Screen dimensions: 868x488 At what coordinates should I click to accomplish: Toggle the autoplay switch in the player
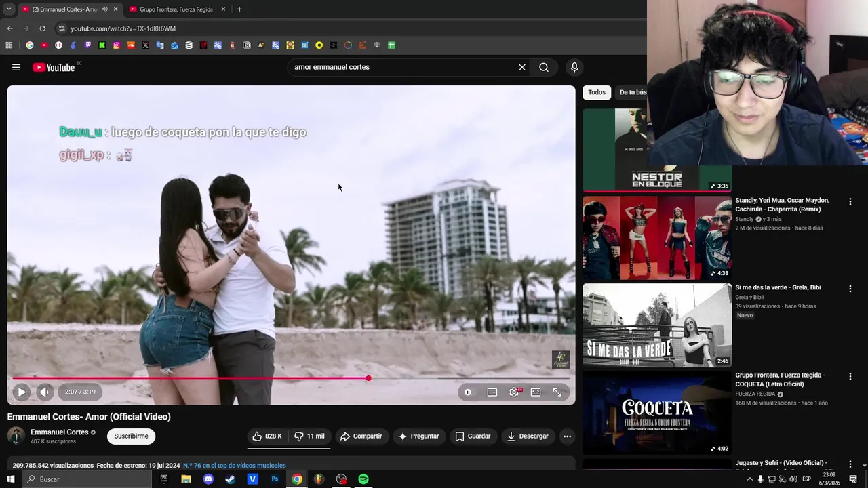point(468,392)
